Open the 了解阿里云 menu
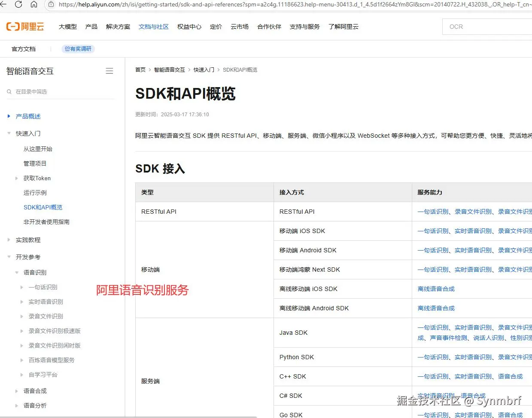The width and height of the screenshot is (532, 418). (x=344, y=27)
